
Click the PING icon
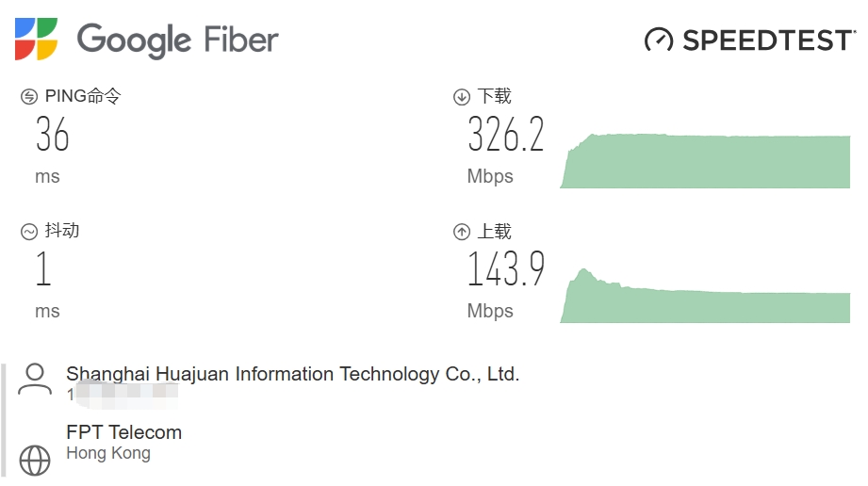(x=29, y=97)
